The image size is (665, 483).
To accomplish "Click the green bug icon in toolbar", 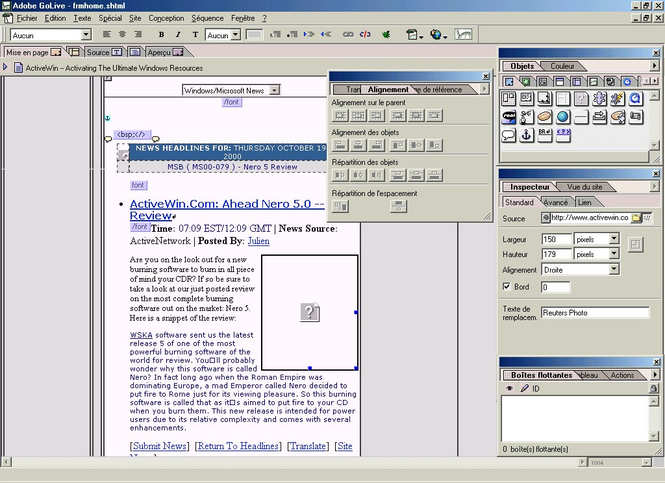I will tap(386, 34).
